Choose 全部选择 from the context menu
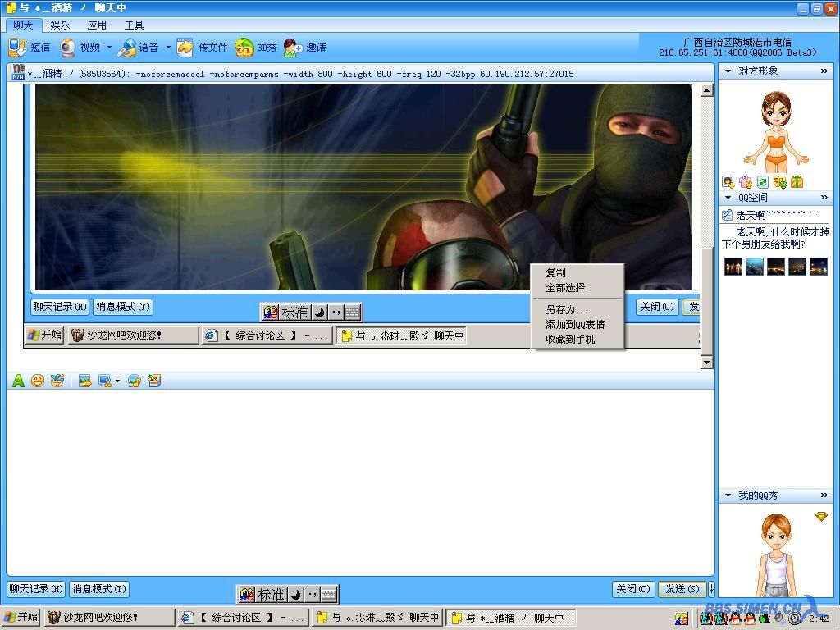The image size is (840, 630). (x=577, y=288)
